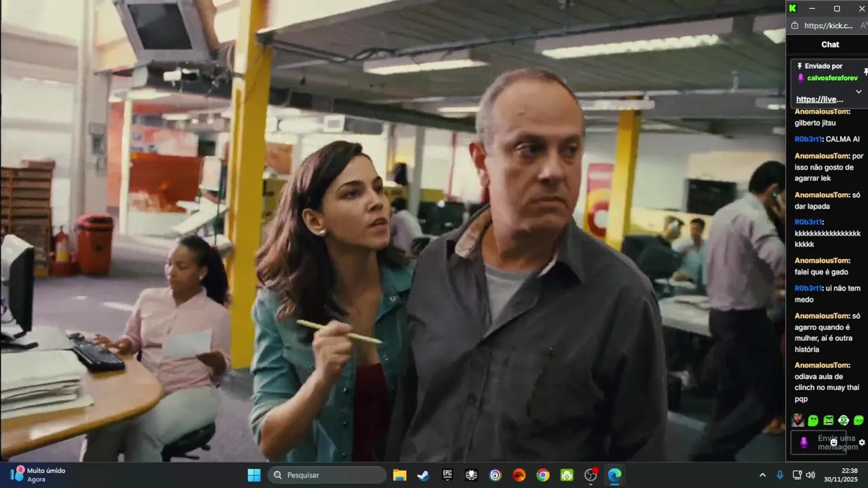Show hidden system tray icons
This screenshot has height=488, width=868.
click(762, 475)
